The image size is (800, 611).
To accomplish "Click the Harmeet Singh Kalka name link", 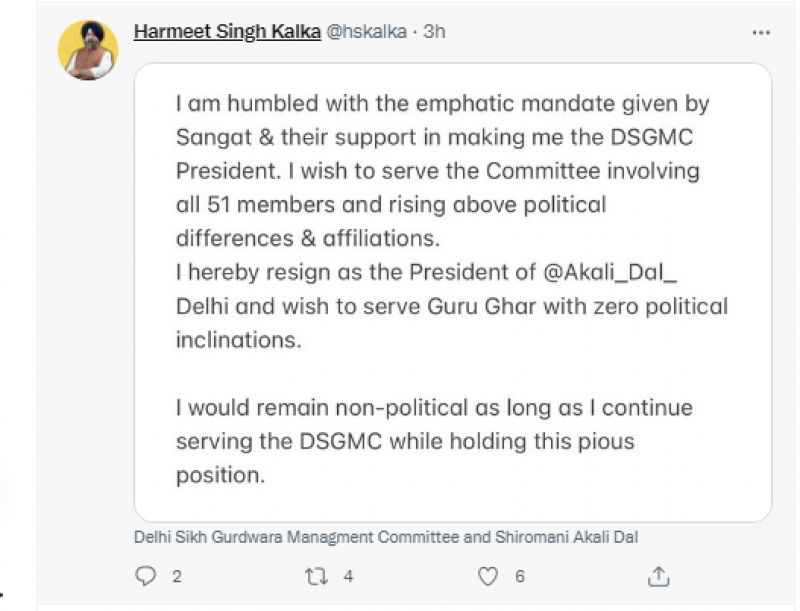I will [x=227, y=32].
